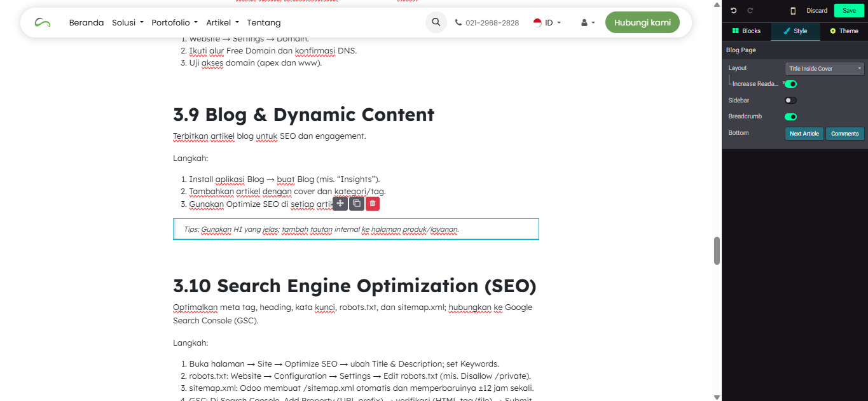Expand the Solusi menu dropdown
Screen dimensions: 868x401
(x=127, y=22)
